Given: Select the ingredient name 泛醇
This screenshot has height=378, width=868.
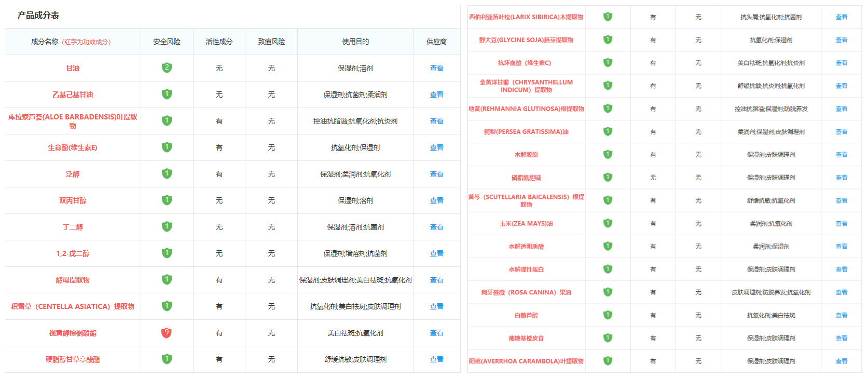Looking at the screenshot, I should pos(73,174).
